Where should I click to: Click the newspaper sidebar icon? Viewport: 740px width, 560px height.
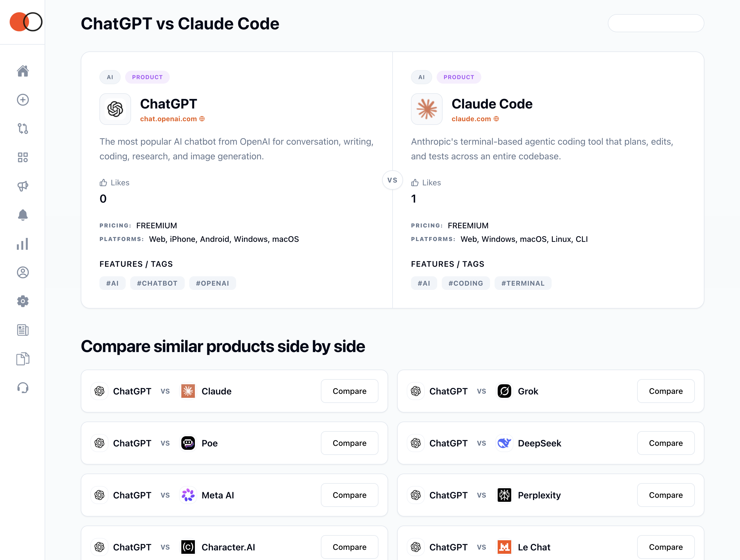[x=23, y=330]
